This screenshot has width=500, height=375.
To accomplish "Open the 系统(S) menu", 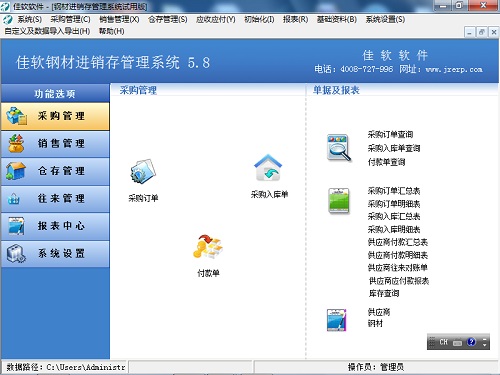I will click(x=30, y=19).
